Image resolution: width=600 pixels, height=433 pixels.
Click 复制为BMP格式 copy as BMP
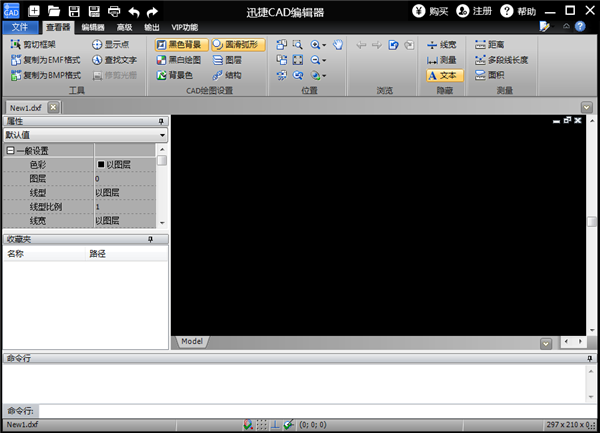pos(46,75)
